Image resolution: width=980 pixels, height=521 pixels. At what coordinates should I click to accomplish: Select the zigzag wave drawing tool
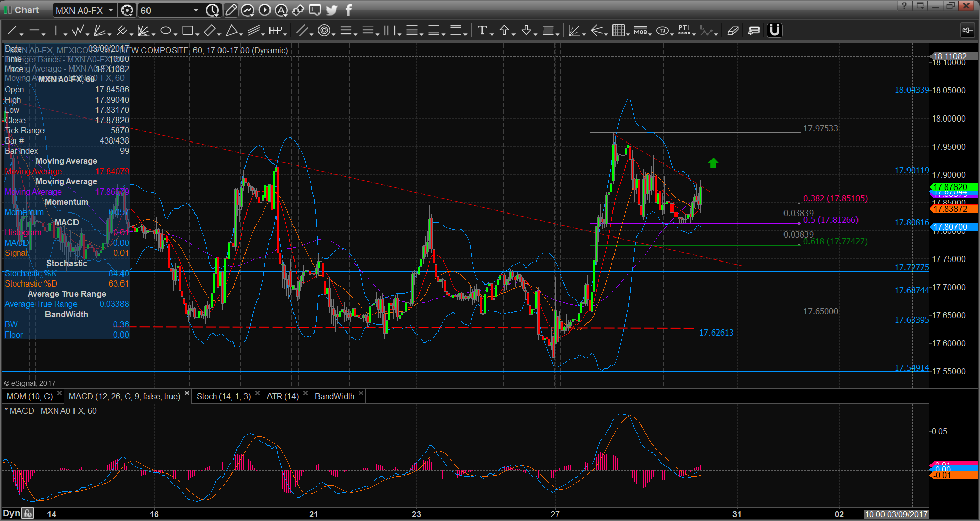[78, 31]
